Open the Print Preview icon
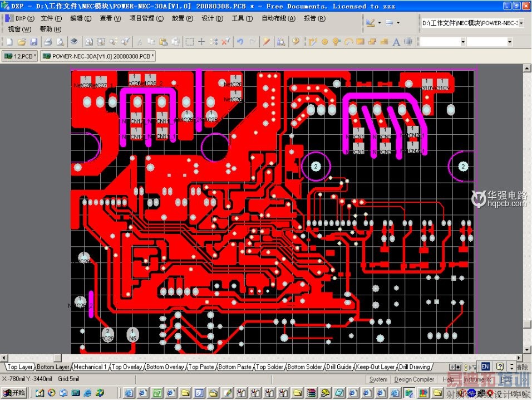Screen dimensions: 532x400 coord(60,41)
